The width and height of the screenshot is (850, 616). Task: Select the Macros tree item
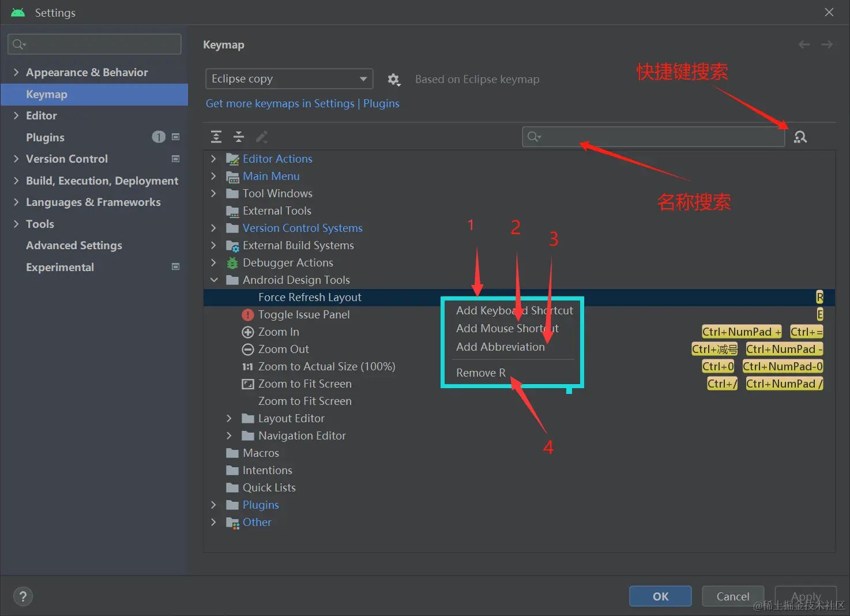(261, 453)
